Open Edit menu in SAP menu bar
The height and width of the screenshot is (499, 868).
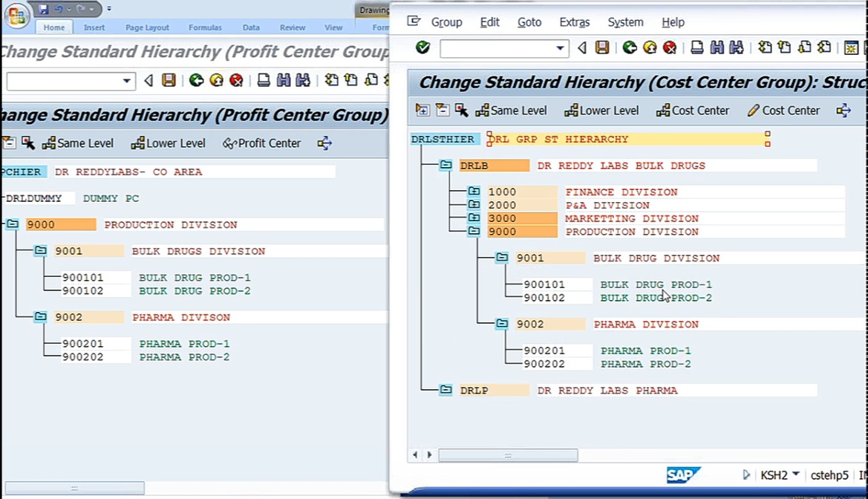489,22
